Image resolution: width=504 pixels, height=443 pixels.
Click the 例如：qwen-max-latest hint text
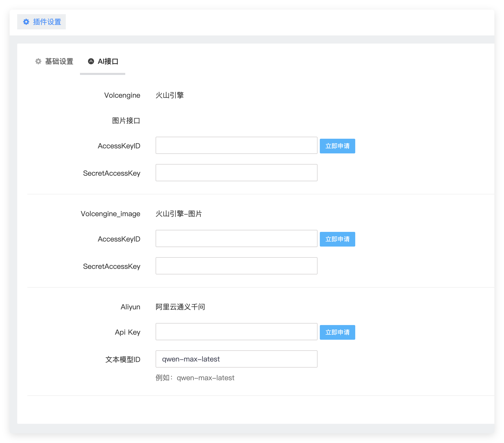pos(195,378)
